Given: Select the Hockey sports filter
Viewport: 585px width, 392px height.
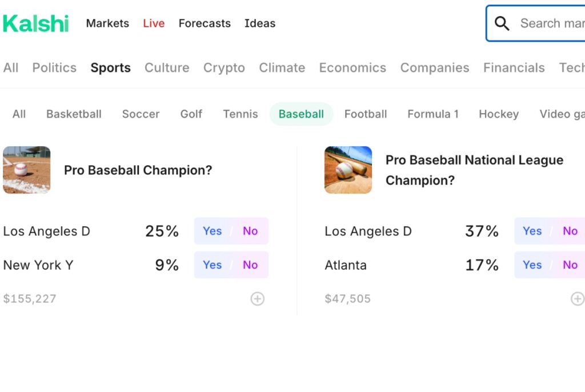Looking at the screenshot, I should pyautogui.click(x=499, y=114).
